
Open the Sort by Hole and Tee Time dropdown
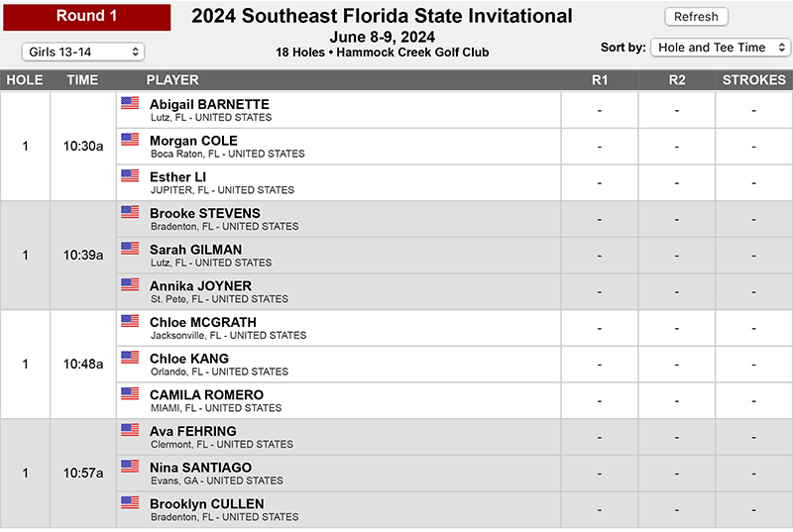click(721, 48)
